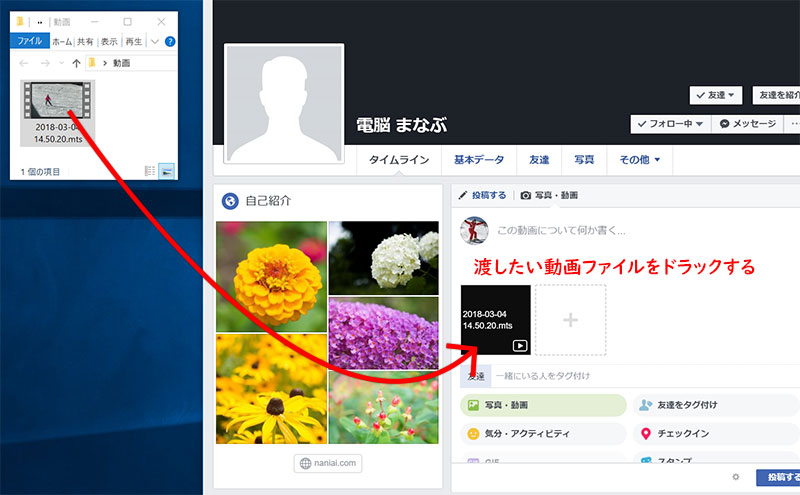Click the attached 2018-03-04 14.50.20.mts video tile

(495, 320)
